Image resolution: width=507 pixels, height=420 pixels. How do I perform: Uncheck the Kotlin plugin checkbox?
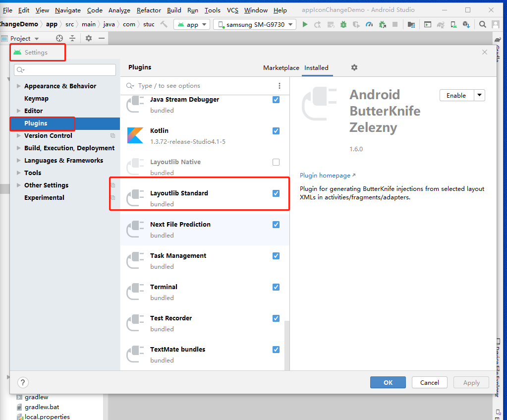pyautogui.click(x=276, y=131)
